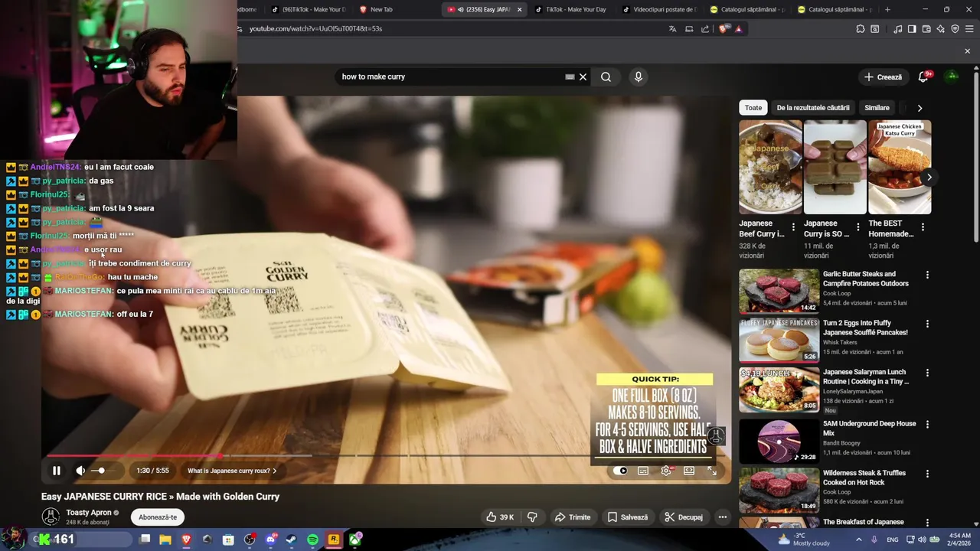Switch to theater mode view
This screenshot has width=980, height=551.
click(689, 471)
